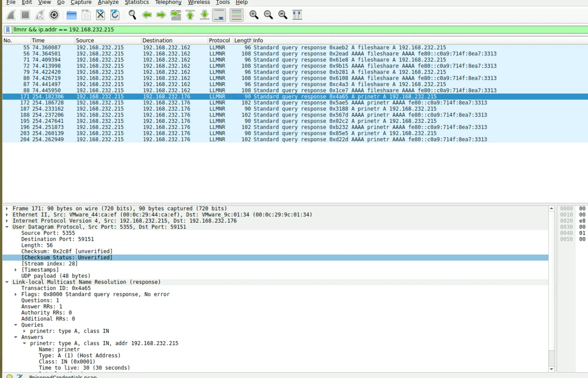
Task: Select packet 204 in the list
Action: pyautogui.click(x=295, y=140)
